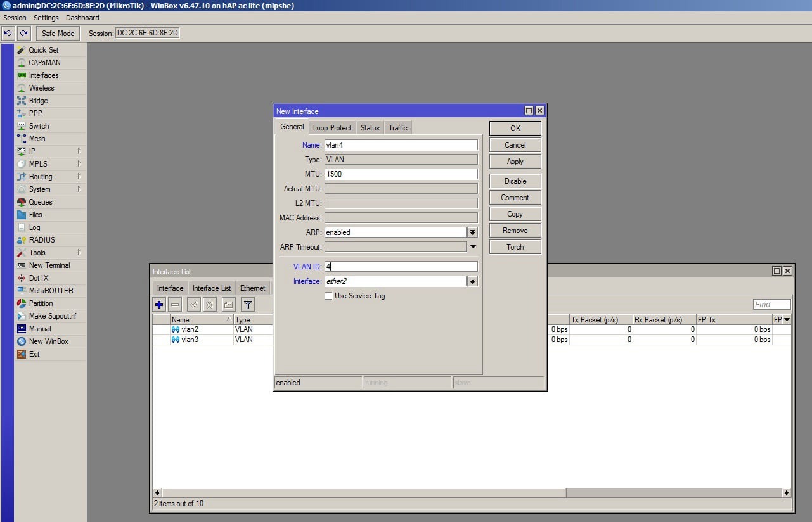Expand the Interface dropdown showing ether2
Image resolution: width=812 pixels, height=522 pixels.
472,281
